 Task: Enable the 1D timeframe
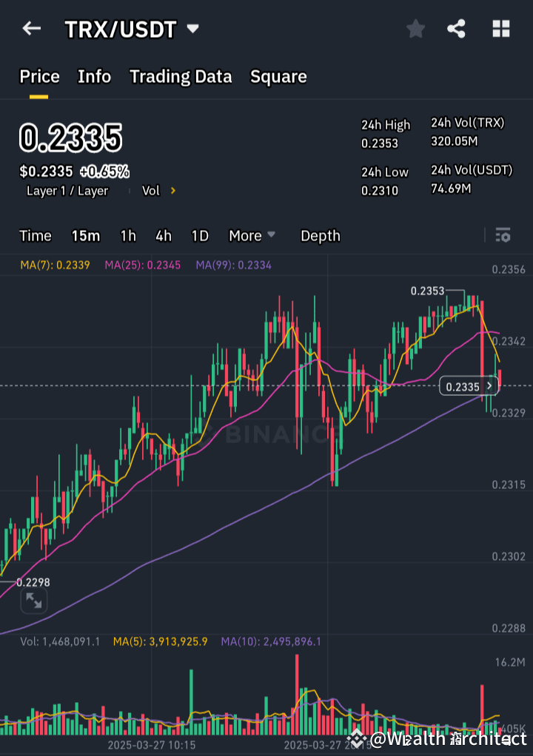(x=199, y=235)
